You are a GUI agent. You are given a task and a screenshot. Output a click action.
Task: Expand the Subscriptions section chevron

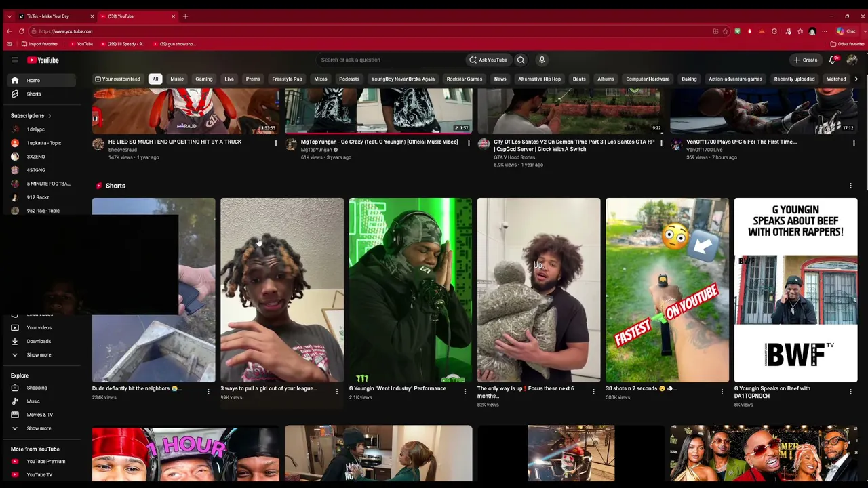pos(49,116)
